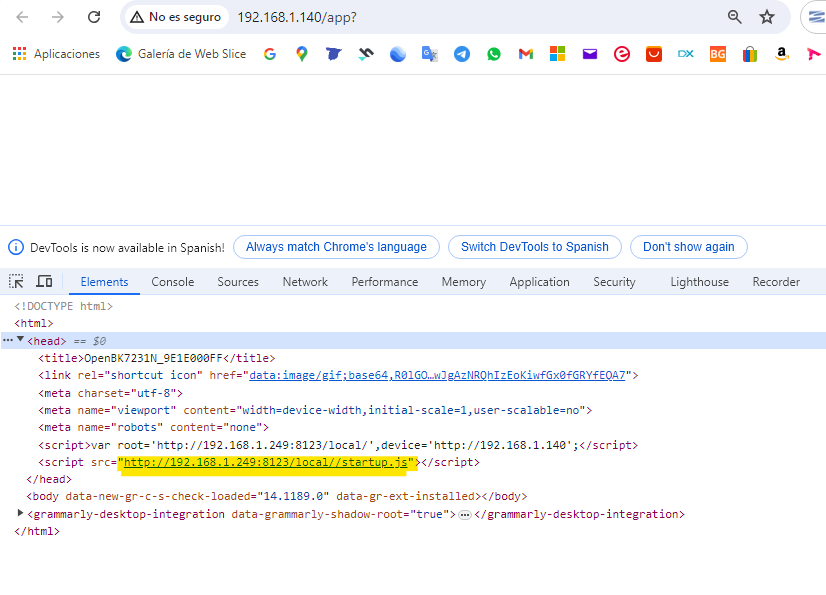This screenshot has height=595, width=826.
Task: Select the meta charset utf-8 element
Action: [x=110, y=393]
